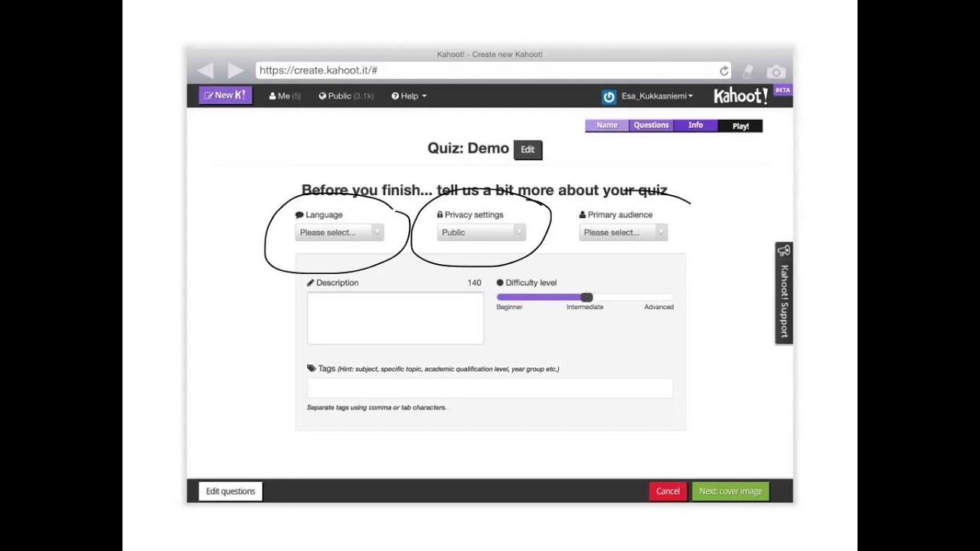This screenshot has height=551, width=980.
Task: Switch to the Play! step tab
Action: pyautogui.click(x=740, y=126)
